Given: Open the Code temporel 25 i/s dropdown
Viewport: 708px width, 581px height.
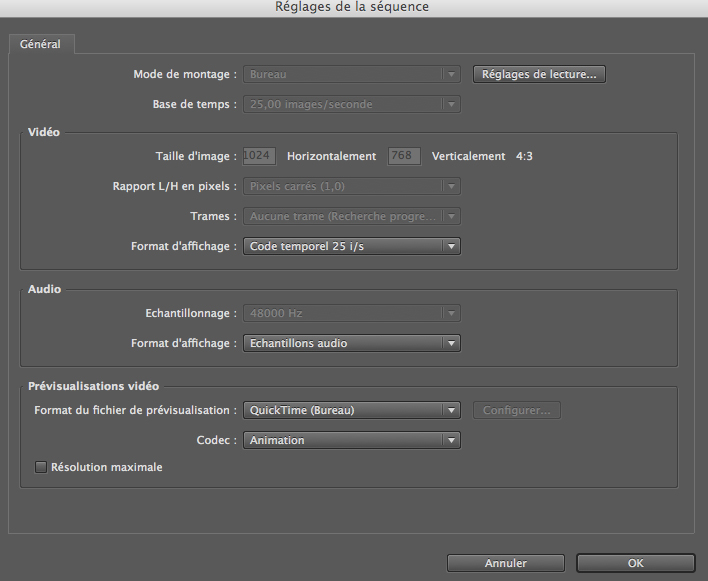Looking at the screenshot, I should click(x=352, y=246).
